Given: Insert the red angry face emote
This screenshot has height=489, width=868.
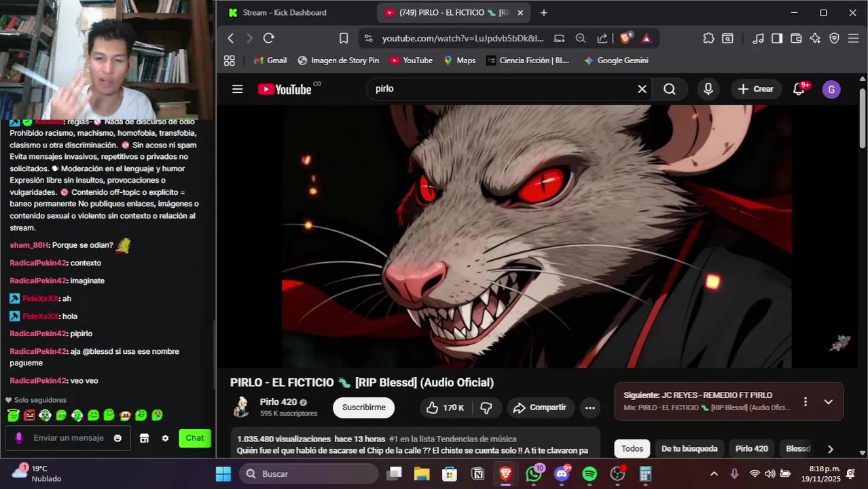Looking at the screenshot, I should (x=29, y=415).
